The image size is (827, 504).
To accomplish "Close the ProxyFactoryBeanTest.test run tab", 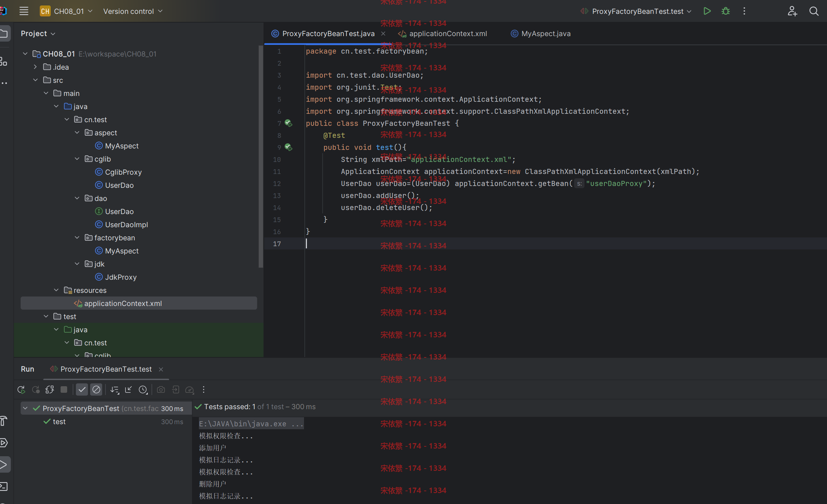I will click(161, 369).
